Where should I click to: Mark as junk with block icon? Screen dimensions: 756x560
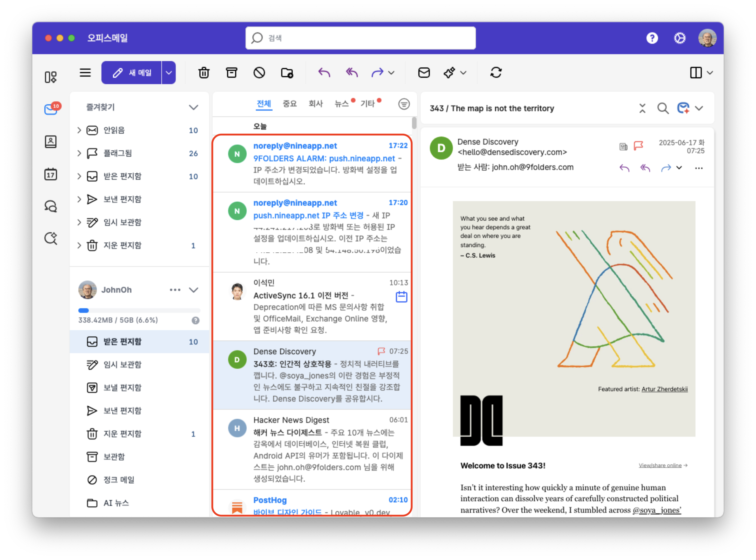click(259, 73)
